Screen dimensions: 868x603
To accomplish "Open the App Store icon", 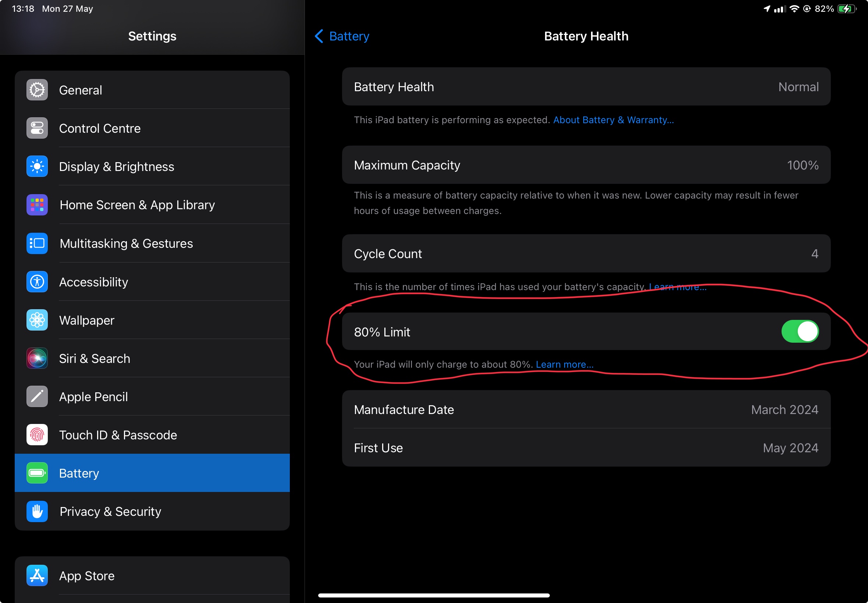I will tap(37, 575).
